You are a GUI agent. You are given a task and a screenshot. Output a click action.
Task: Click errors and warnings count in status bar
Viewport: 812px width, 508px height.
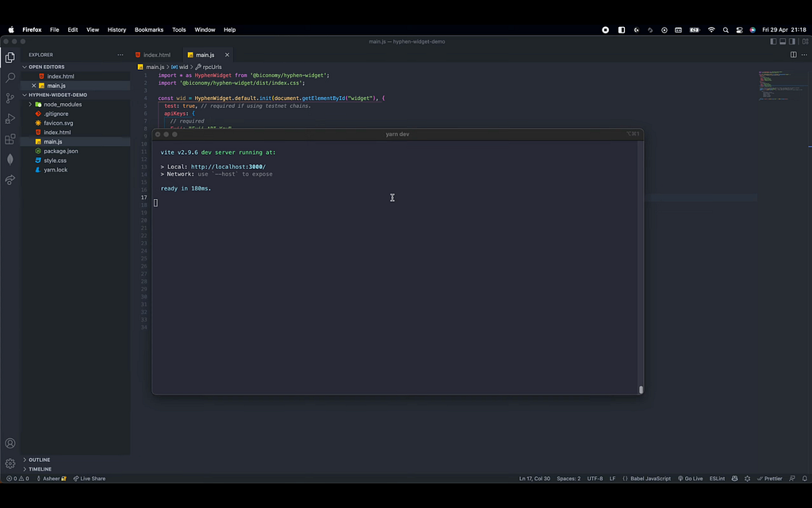[17, 479]
